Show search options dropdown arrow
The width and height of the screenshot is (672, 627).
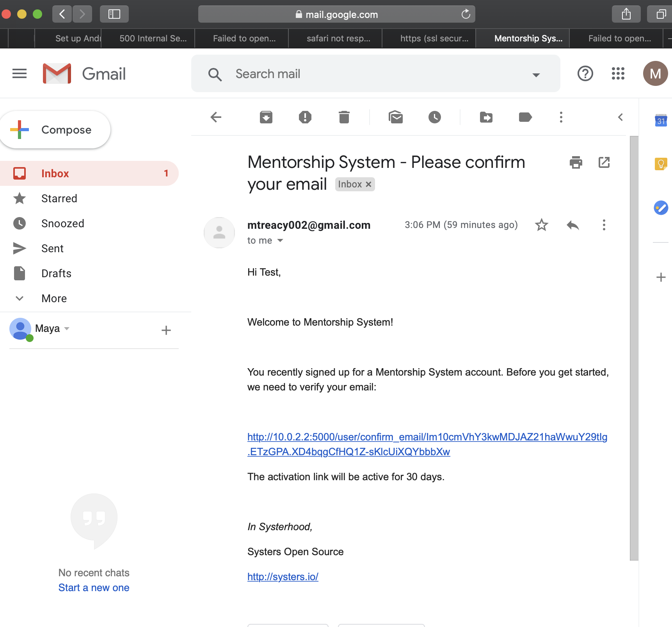(x=536, y=75)
